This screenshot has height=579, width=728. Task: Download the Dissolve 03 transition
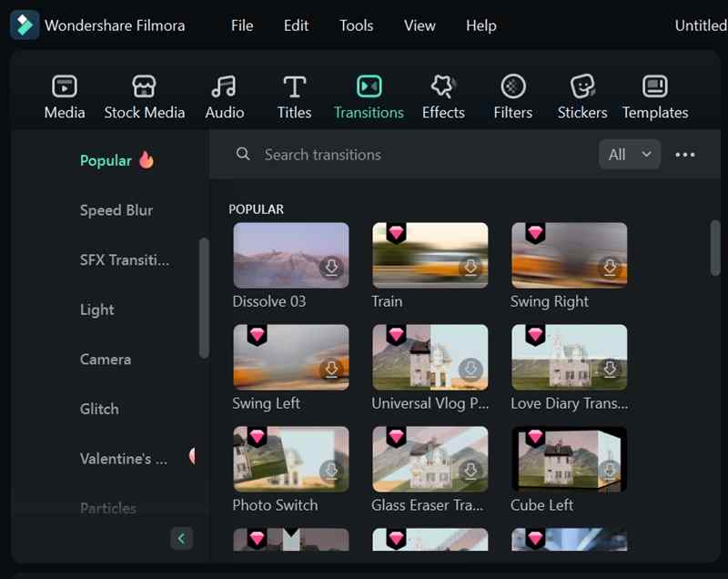pos(331,268)
